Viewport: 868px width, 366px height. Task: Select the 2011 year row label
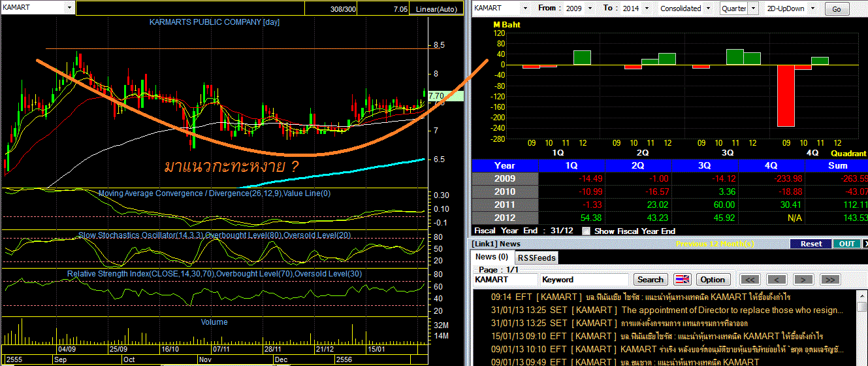click(504, 205)
